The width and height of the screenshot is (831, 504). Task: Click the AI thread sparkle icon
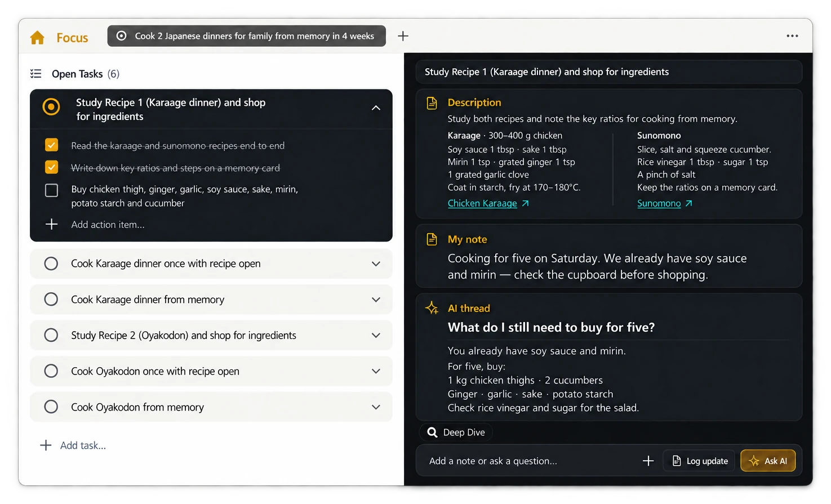pos(432,308)
